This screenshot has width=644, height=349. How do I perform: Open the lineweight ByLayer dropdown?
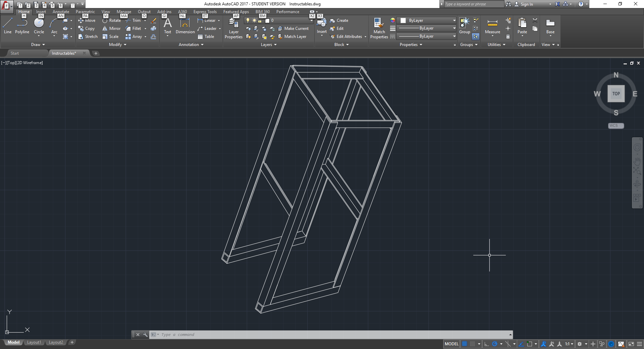pos(427,28)
